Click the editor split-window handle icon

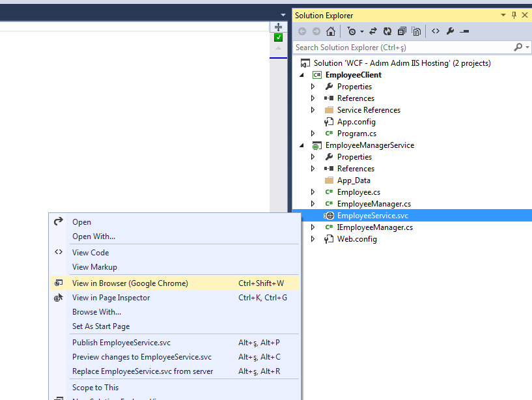[x=278, y=27]
